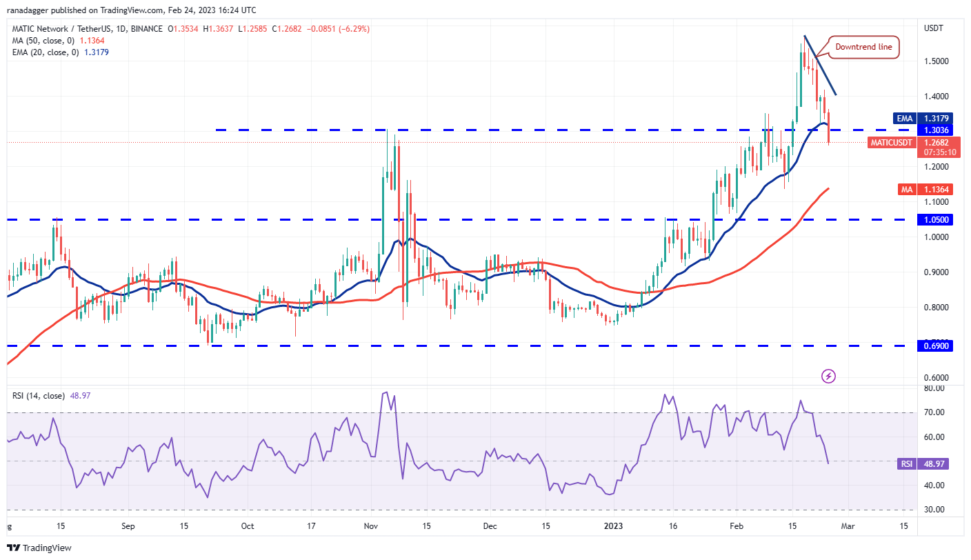Click the low price L1.2585 in the title row
This screenshot has width=971, height=560.
pyautogui.click(x=252, y=29)
